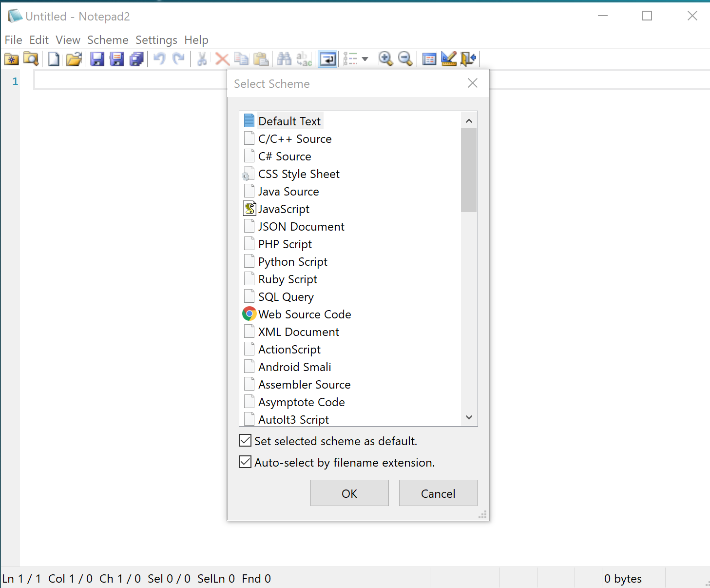Disable 'Auto-select by filename extension'

pyautogui.click(x=245, y=462)
